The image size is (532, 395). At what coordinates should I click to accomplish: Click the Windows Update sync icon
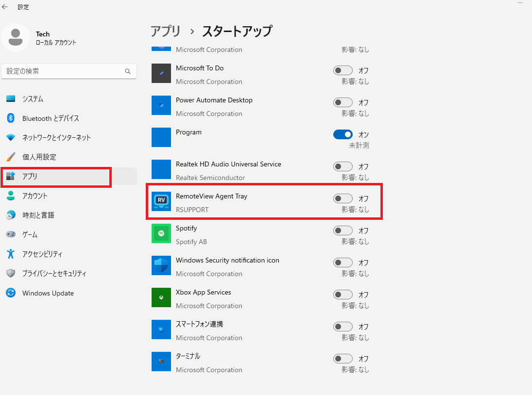[x=11, y=293]
